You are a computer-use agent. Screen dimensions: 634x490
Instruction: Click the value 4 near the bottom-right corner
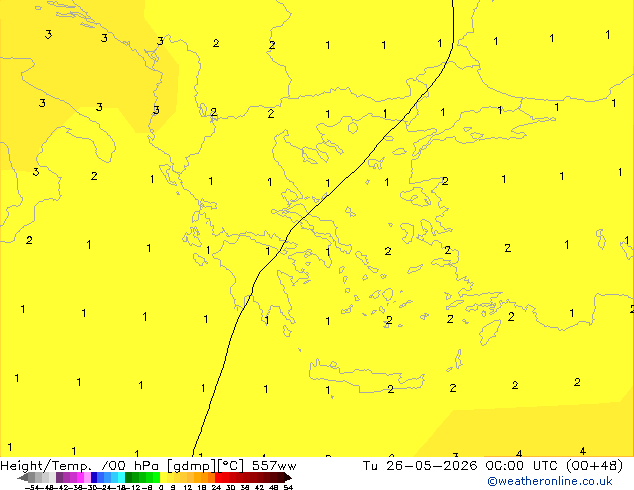tap(582, 451)
